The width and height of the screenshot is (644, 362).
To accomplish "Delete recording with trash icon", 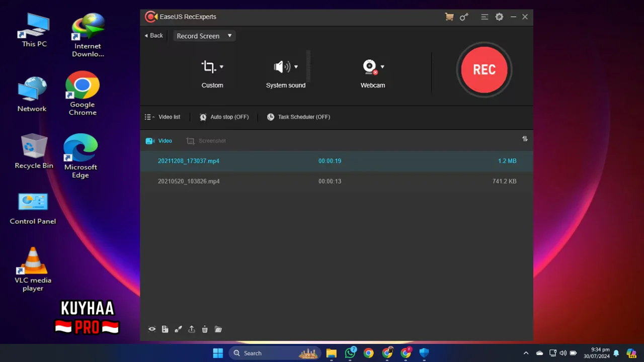I will (x=205, y=329).
